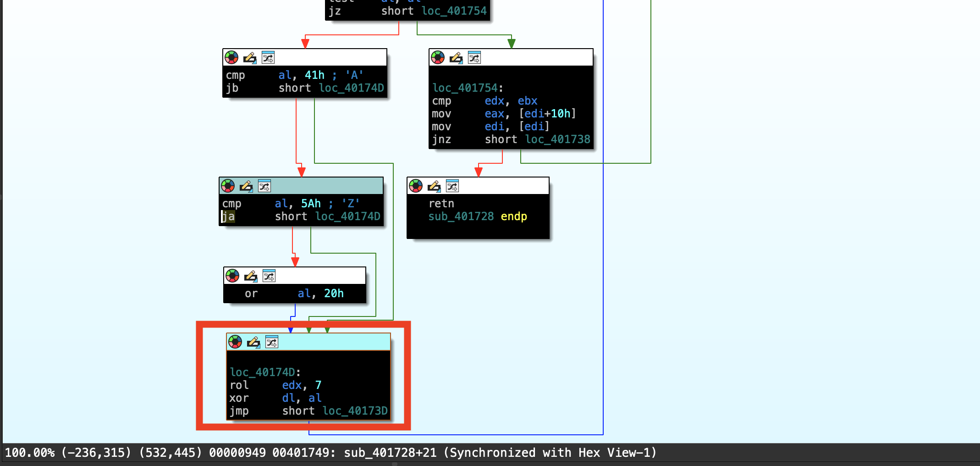Click the 'retn' instruction
The image size is (980, 466).
coord(441,204)
